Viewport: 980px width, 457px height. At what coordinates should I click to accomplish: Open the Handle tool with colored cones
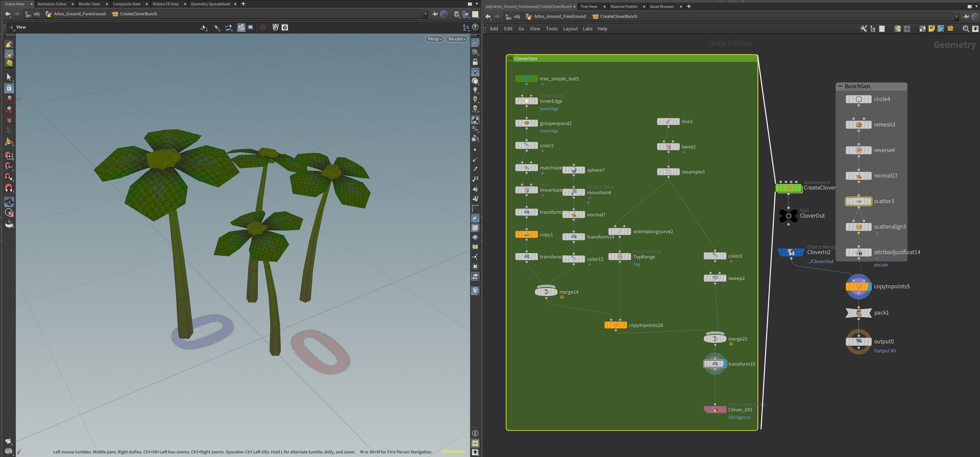[x=9, y=142]
